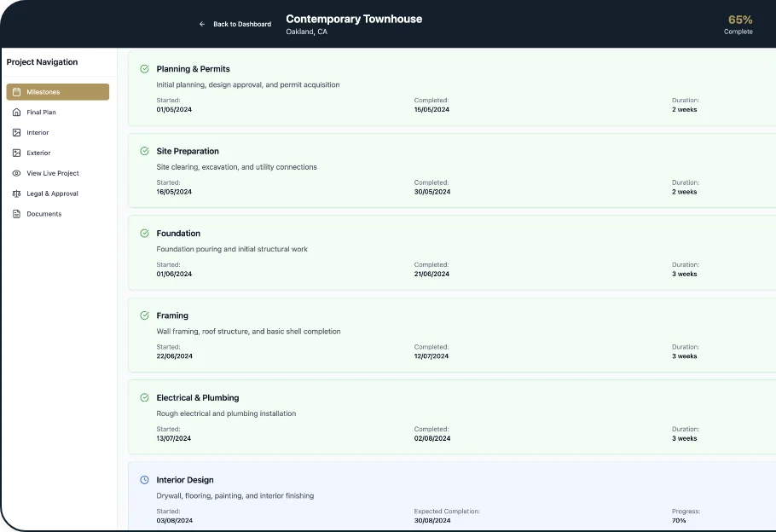The image size is (776, 532).
Task: Go to Back to Dashboard link
Action: 241,24
